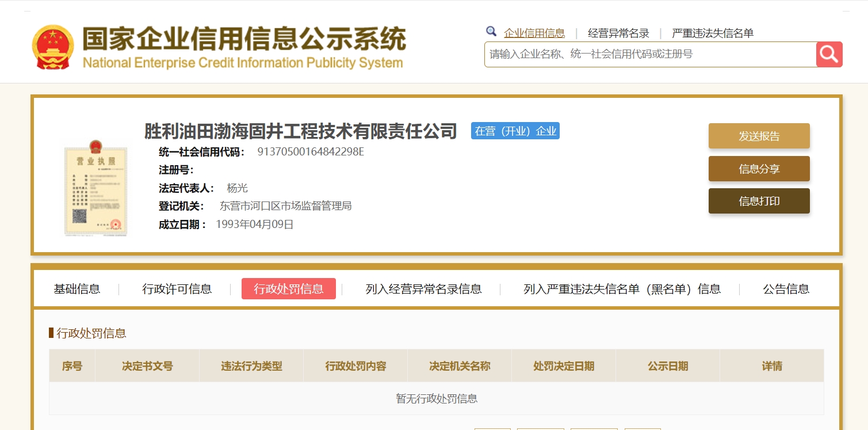Click the 成立日期 label
Screen dimensions: 868x430
182,224
